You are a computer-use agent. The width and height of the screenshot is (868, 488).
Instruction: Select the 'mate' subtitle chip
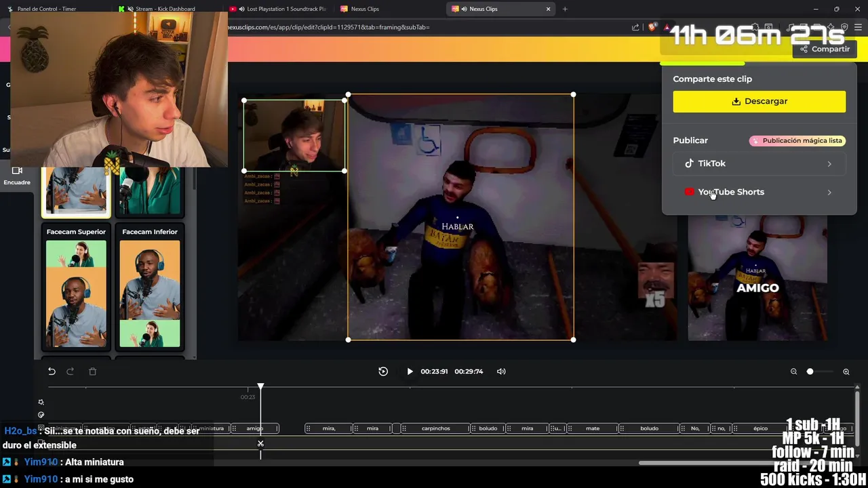593,428
